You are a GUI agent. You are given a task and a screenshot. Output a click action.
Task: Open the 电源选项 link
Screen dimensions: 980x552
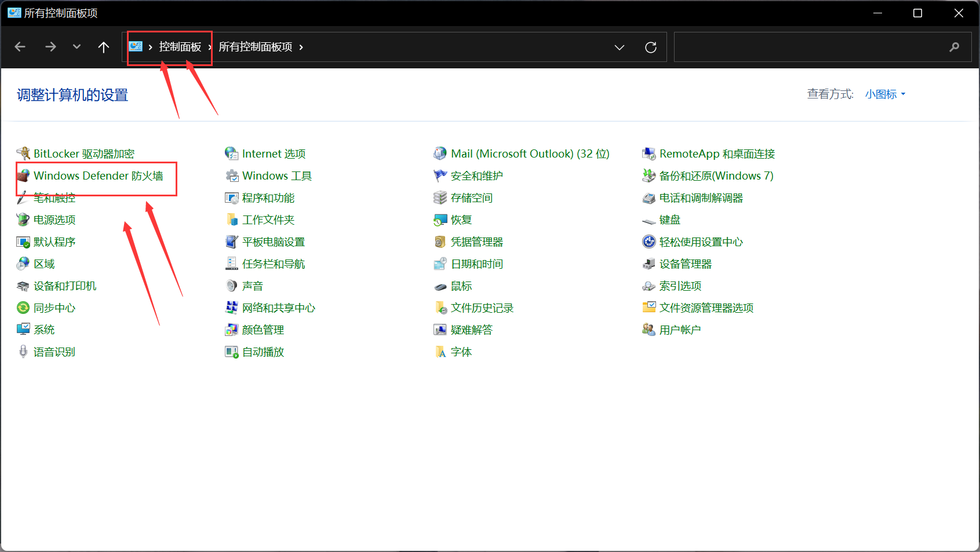coord(54,220)
